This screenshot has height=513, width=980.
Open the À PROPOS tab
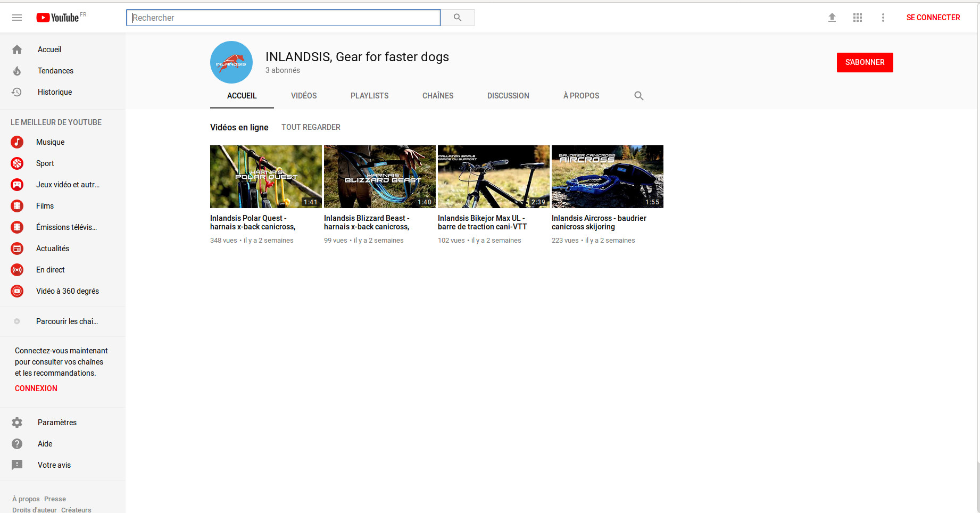pyautogui.click(x=582, y=96)
